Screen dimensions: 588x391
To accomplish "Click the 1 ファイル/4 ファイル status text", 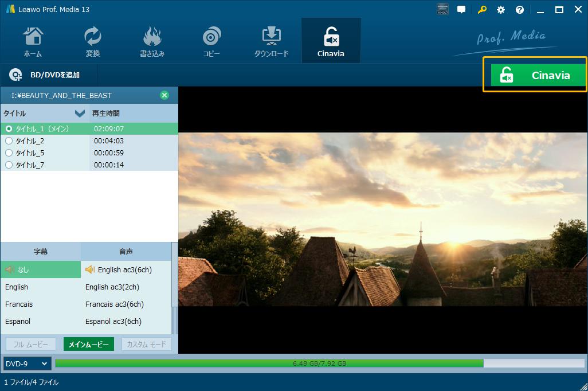I will click(32, 382).
